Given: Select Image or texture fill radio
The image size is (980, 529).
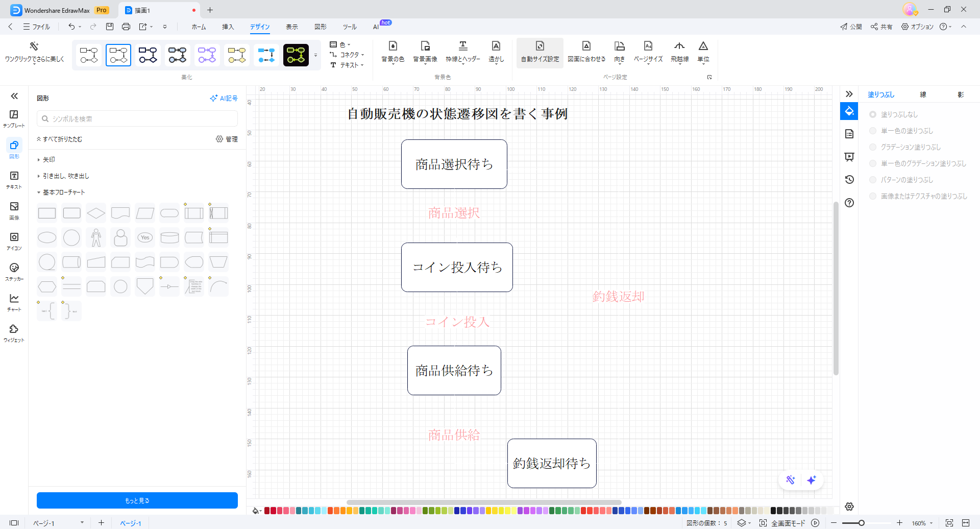Looking at the screenshot, I should click(x=873, y=196).
